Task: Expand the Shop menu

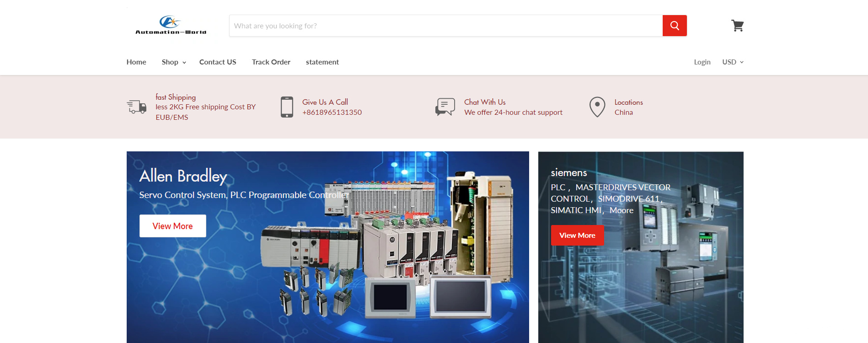Action: 174,62
